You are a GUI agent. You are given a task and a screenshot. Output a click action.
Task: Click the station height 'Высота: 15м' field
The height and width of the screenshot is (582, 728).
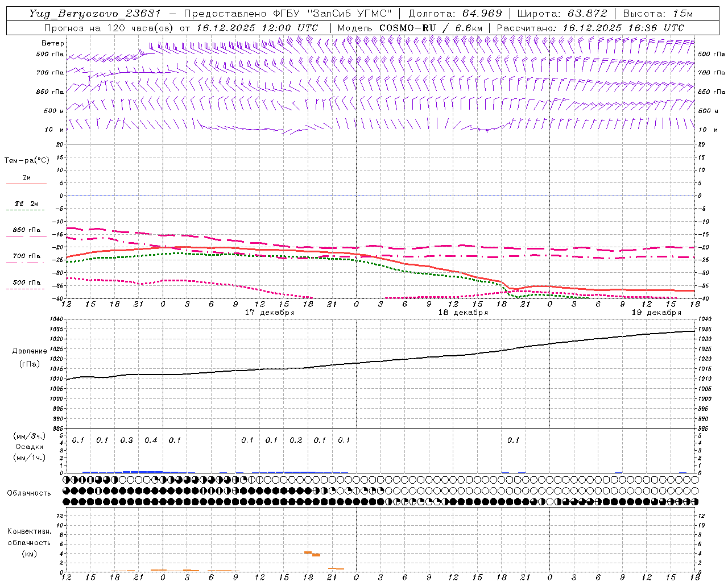[657, 14]
